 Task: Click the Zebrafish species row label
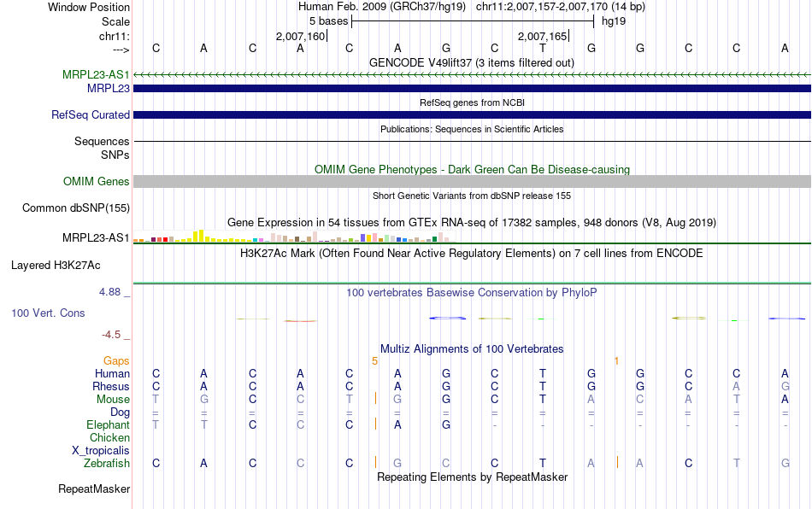pos(107,463)
